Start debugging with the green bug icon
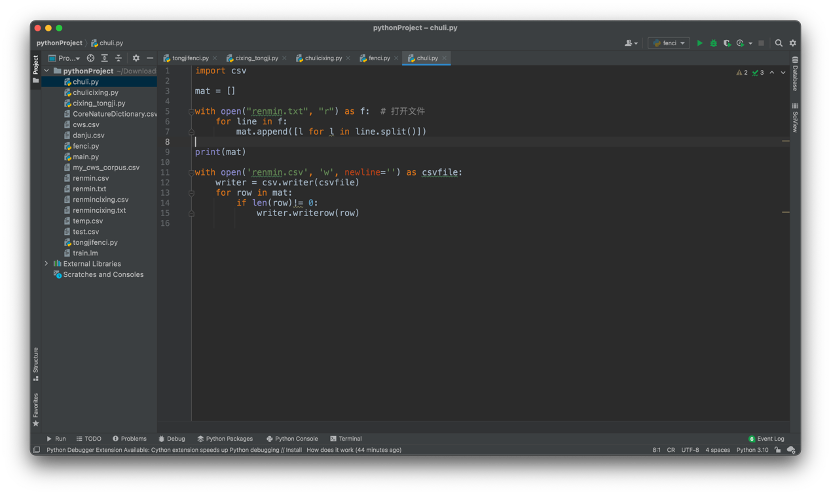 tap(713, 43)
